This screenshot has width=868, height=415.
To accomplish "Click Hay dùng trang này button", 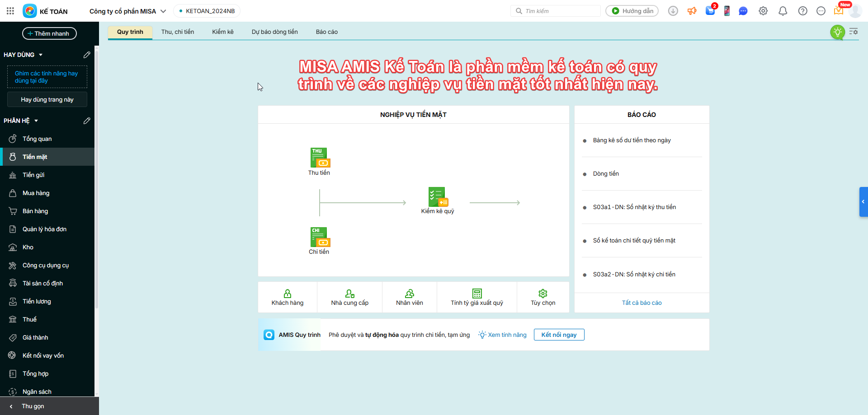I will (47, 99).
